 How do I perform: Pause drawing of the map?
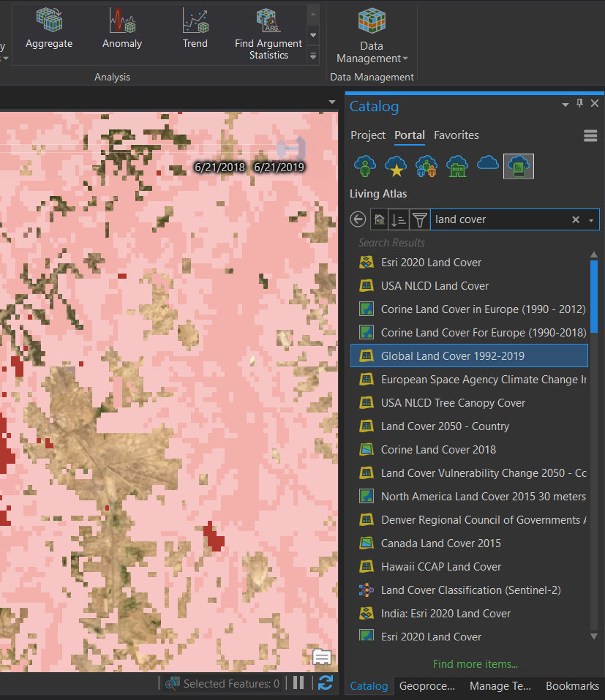pyautogui.click(x=298, y=683)
